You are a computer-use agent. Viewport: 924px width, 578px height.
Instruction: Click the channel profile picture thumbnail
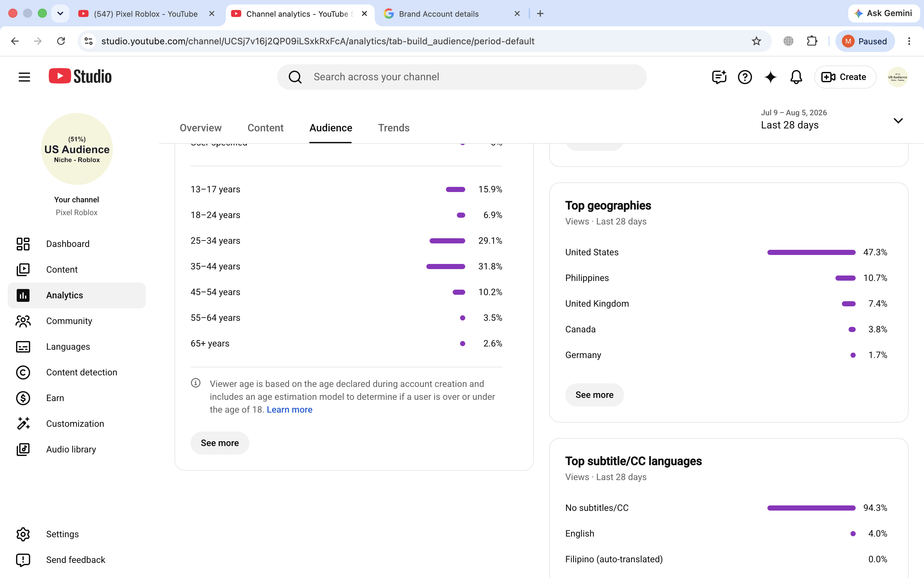(77, 149)
